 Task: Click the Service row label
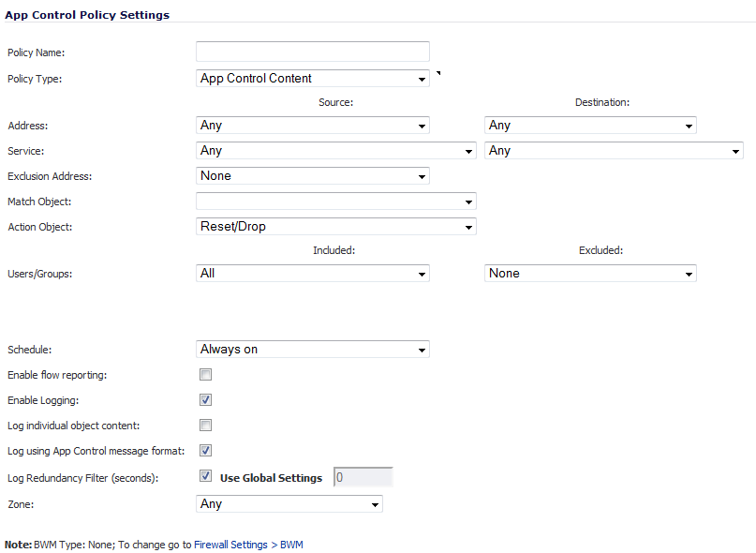[x=26, y=151]
